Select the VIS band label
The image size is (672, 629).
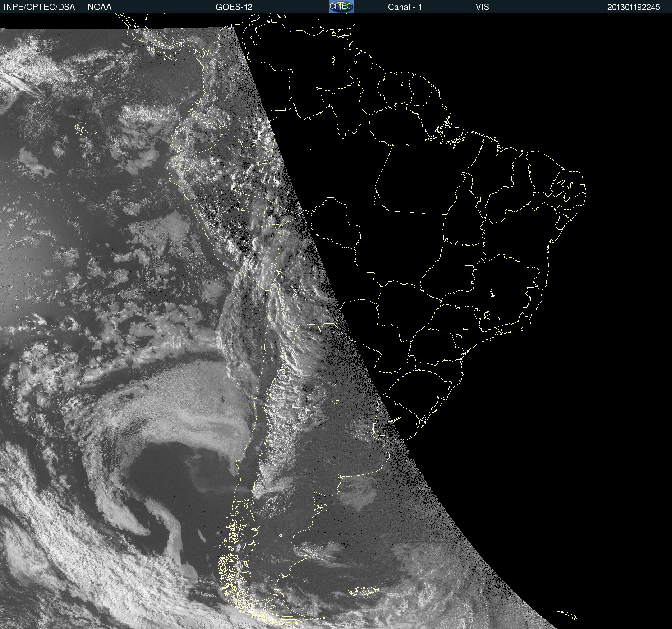[x=482, y=7]
